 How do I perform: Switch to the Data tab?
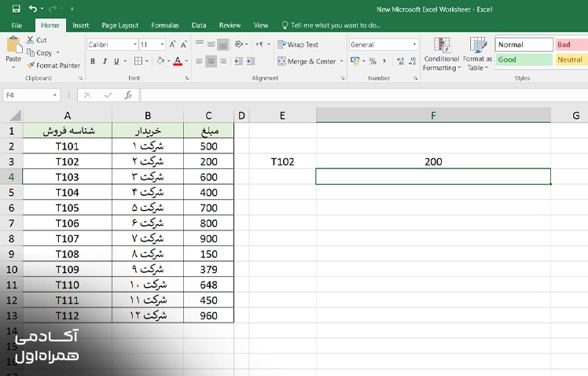tap(199, 25)
